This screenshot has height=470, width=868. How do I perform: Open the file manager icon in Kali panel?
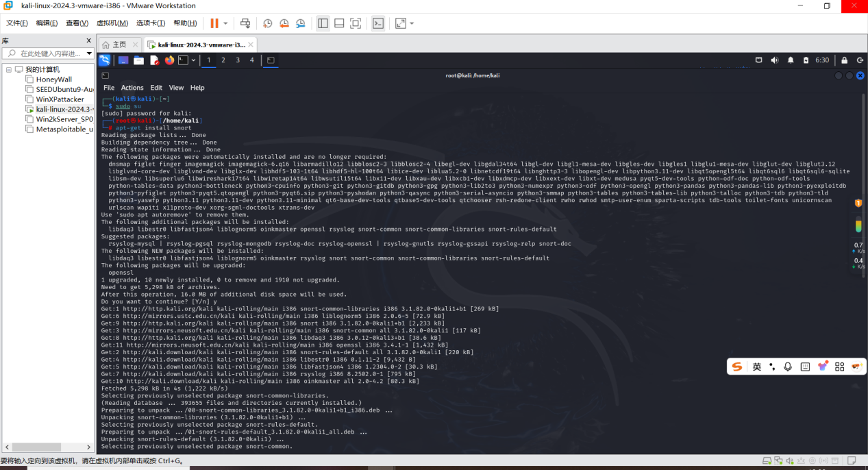(x=138, y=60)
